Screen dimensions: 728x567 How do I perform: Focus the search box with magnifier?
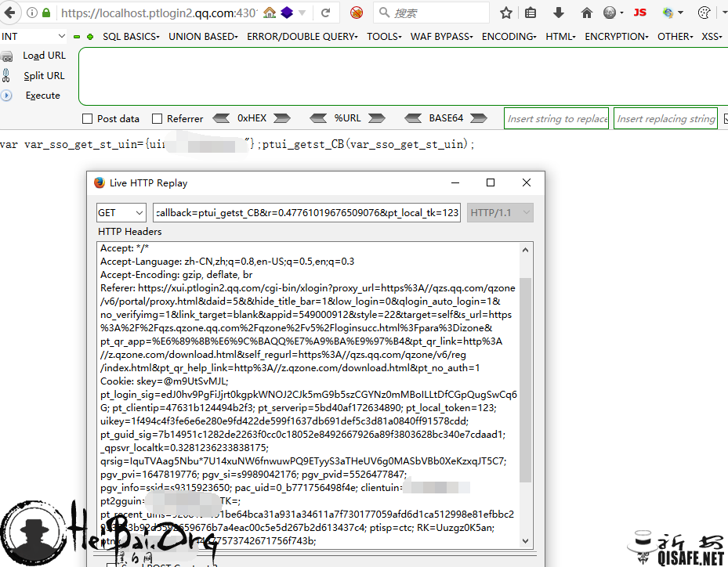click(x=431, y=13)
